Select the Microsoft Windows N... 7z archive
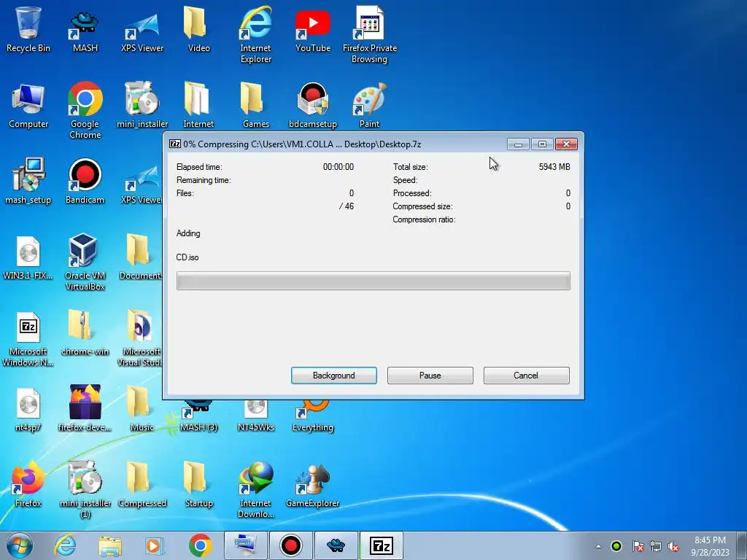The height and width of the screenshot is (560, 747). coord(28,339)
